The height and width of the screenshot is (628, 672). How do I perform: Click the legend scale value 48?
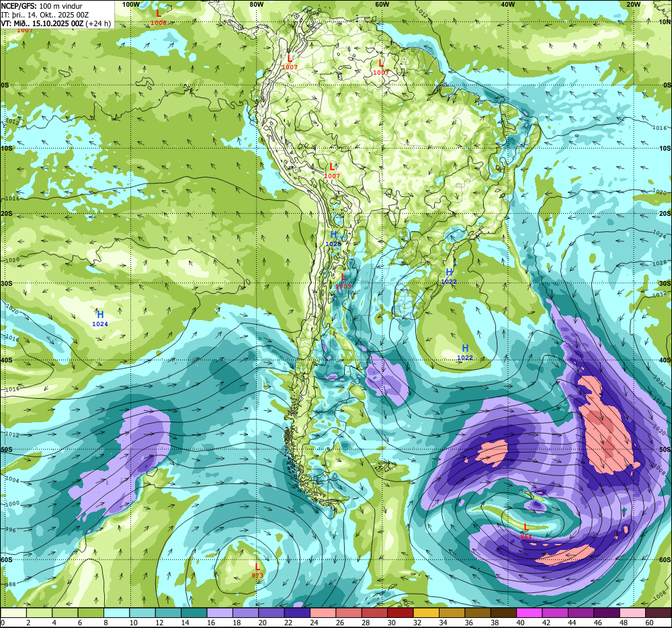tap(624, 623)
